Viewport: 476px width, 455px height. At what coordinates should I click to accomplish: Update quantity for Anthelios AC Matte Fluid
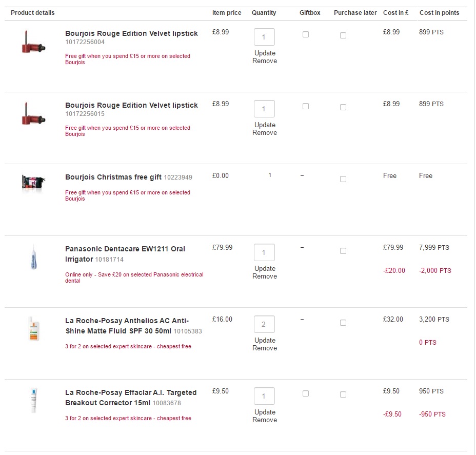point(265,341)
